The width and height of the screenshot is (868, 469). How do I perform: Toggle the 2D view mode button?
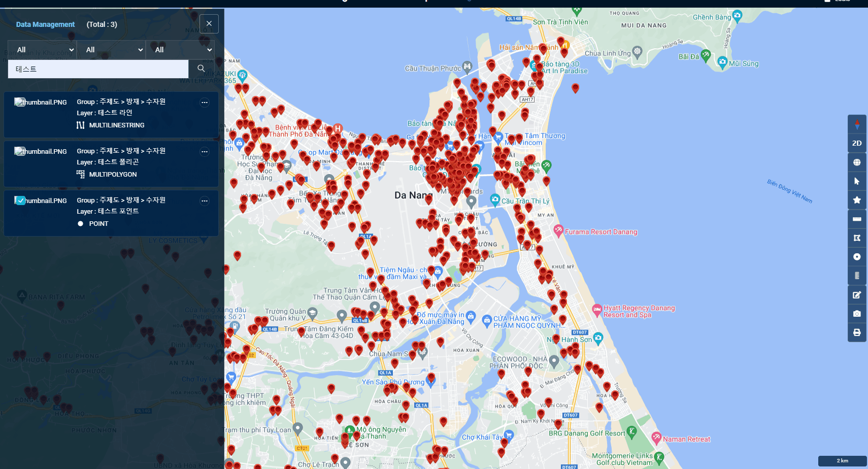click(x=857, y=143)
